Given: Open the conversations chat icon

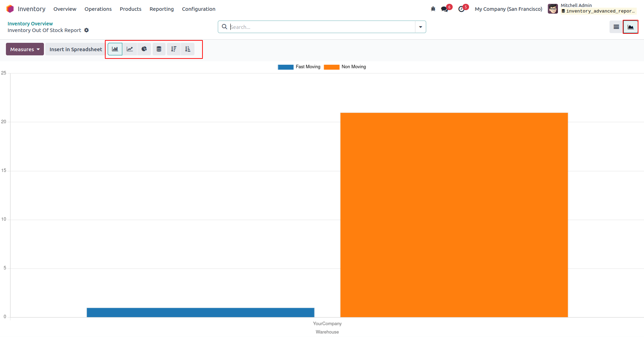Looking at the screenshot, I should click(x=445, y=9).
